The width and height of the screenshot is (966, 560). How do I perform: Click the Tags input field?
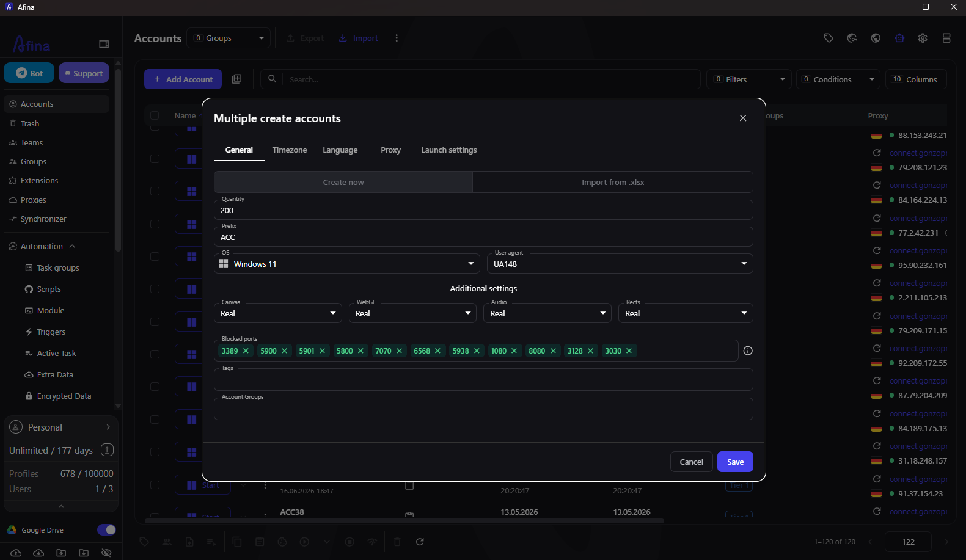483,380
